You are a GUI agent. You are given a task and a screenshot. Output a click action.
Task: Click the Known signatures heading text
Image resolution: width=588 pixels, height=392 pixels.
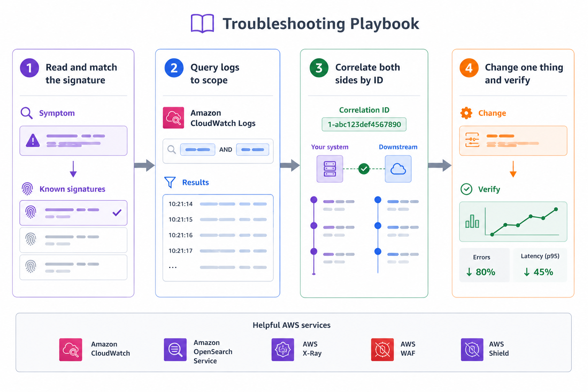tap(72, 189)
